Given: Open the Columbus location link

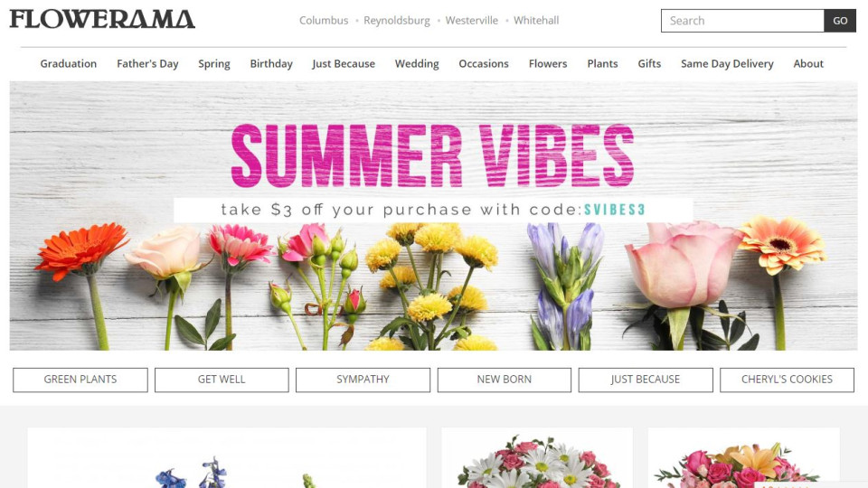Looking at the screenshot, I should point(324,21).
